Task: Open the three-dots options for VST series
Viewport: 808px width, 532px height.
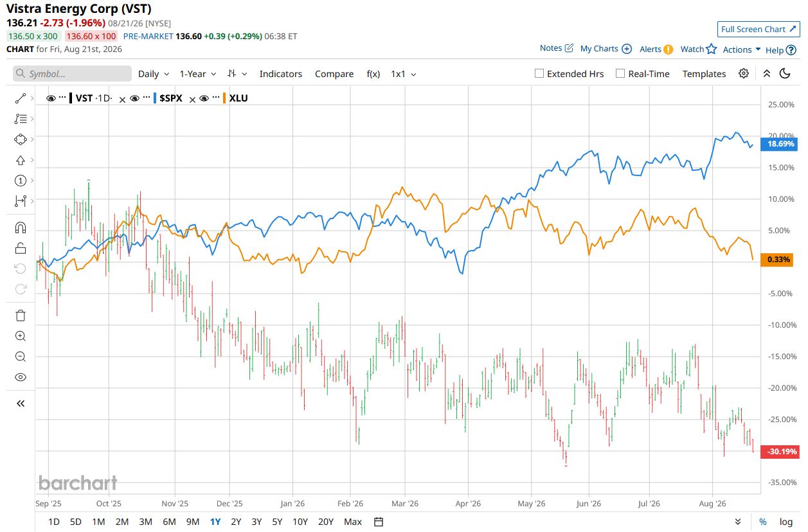Action: pos(62,98)
